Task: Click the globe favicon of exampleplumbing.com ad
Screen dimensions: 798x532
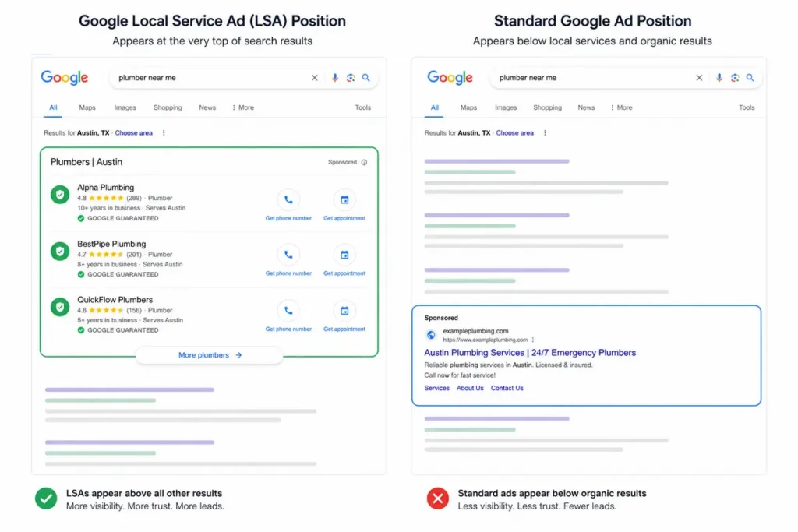Action: [x=431, y=335]
